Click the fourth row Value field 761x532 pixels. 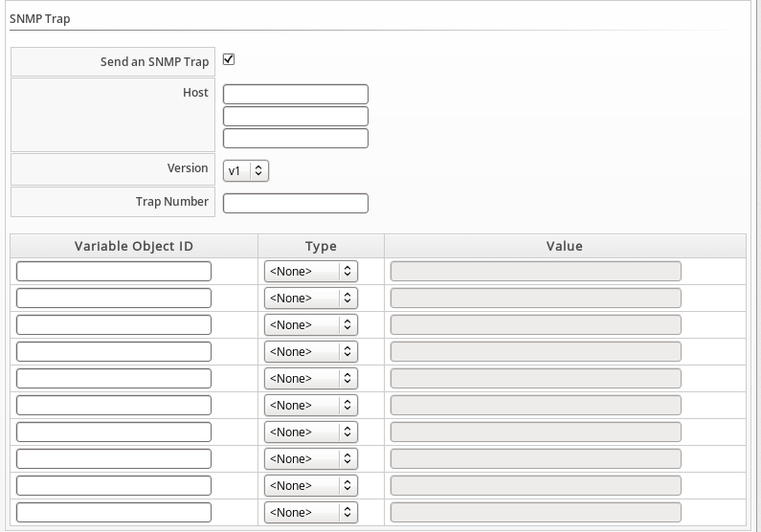(x=536, y=352)
